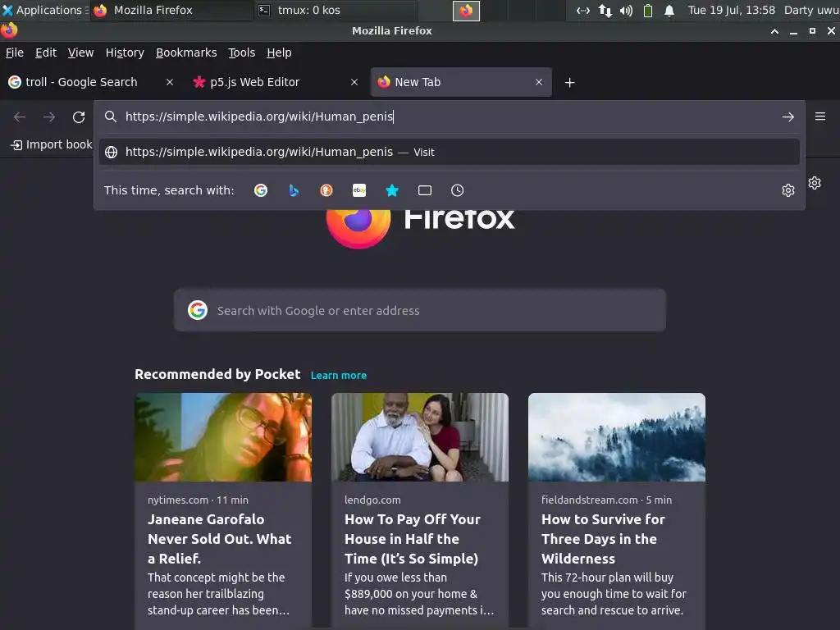The image size is (840, 630).
Task: Go back one page
Action: (20, 116)
